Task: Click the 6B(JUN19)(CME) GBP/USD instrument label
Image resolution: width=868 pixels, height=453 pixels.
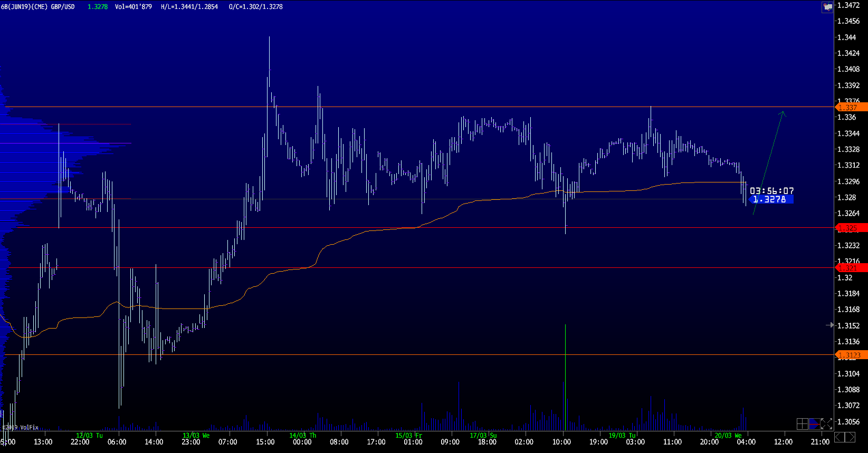Action: pyautogui.click(x=38, y=7)
